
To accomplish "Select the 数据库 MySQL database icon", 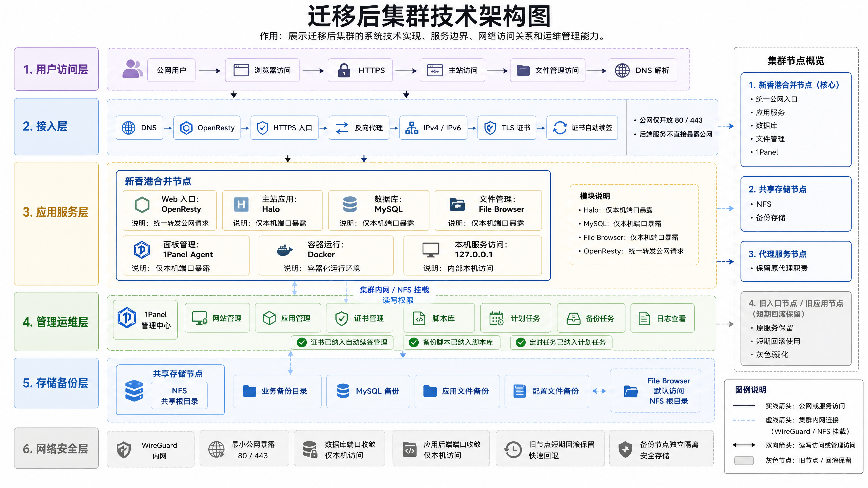I will coord(350,204).
